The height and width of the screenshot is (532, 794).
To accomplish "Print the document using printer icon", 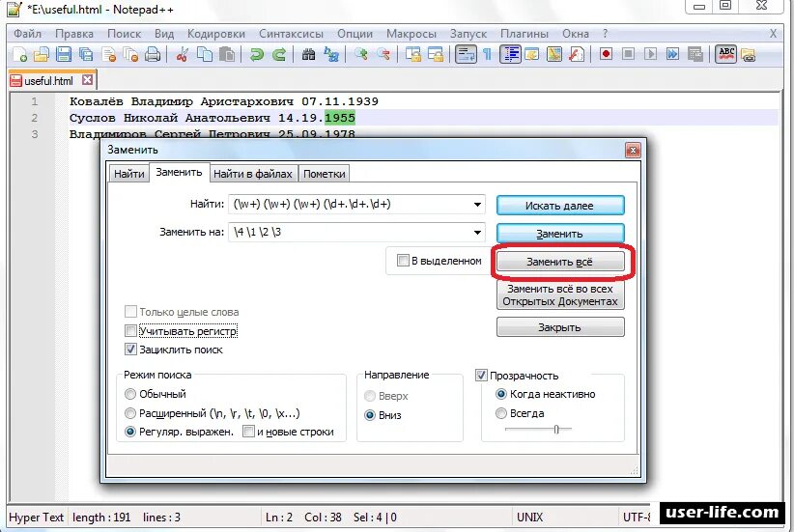I will (x=153, y=54).
